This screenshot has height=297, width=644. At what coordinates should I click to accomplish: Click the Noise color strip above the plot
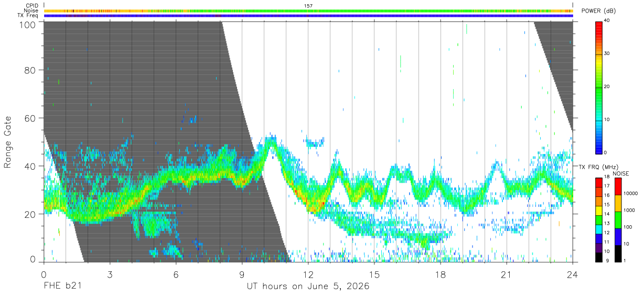(308, 10)
